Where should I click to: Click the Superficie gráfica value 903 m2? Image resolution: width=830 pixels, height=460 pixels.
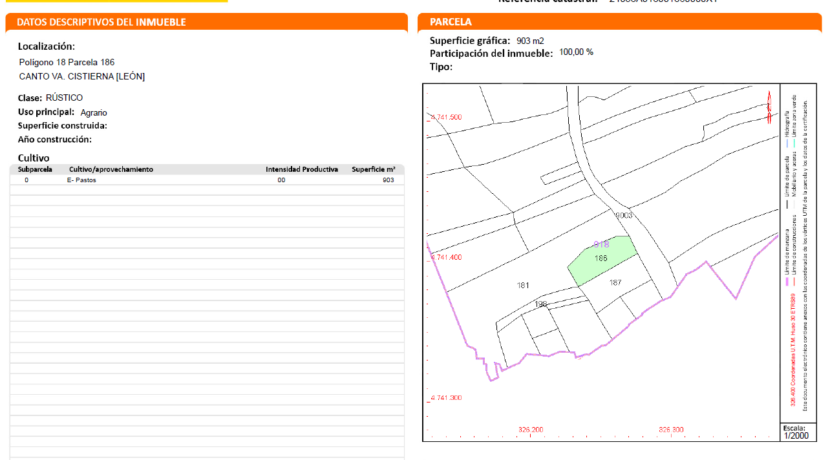click(530, 41)
